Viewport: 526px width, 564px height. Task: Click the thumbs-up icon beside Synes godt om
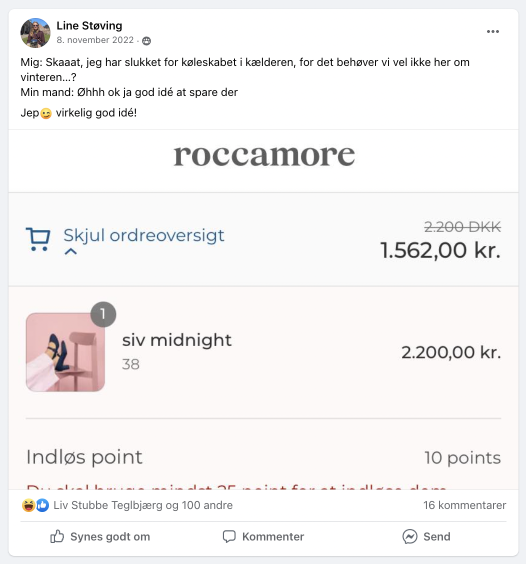(57, 536)
